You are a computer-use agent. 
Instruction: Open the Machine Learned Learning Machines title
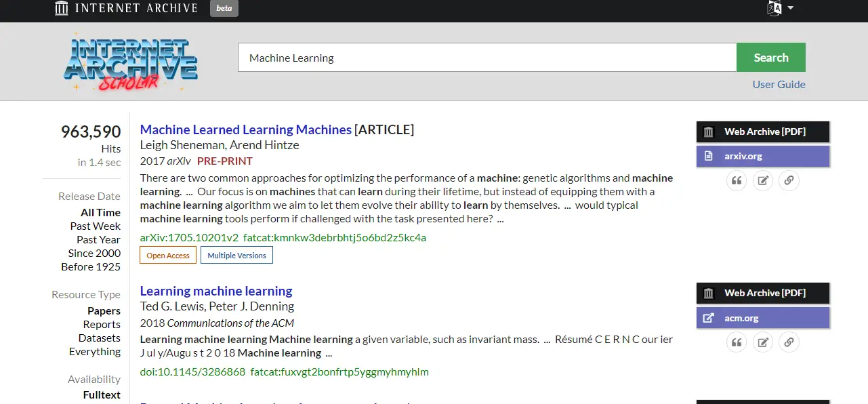pos(246,129)
